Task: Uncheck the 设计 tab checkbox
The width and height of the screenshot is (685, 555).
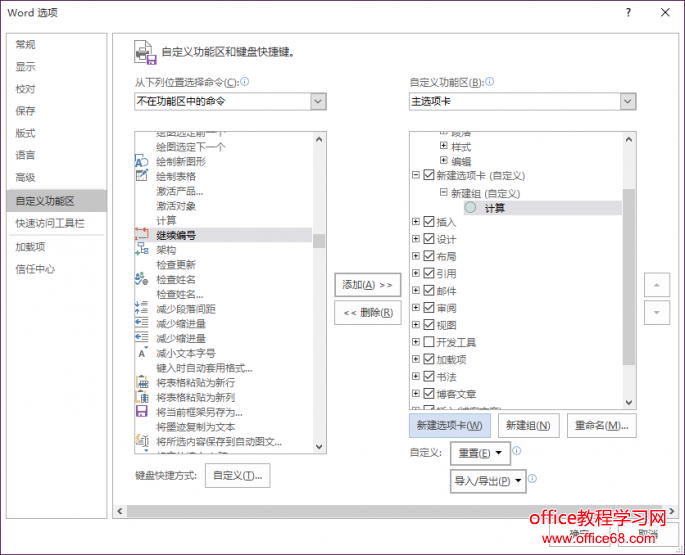Action: click(x=429, y=239)
